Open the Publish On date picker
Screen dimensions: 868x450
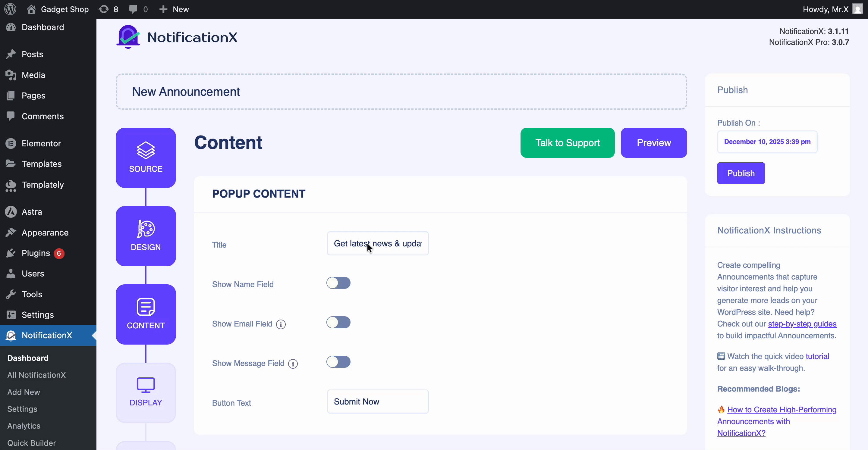(767, 142)
